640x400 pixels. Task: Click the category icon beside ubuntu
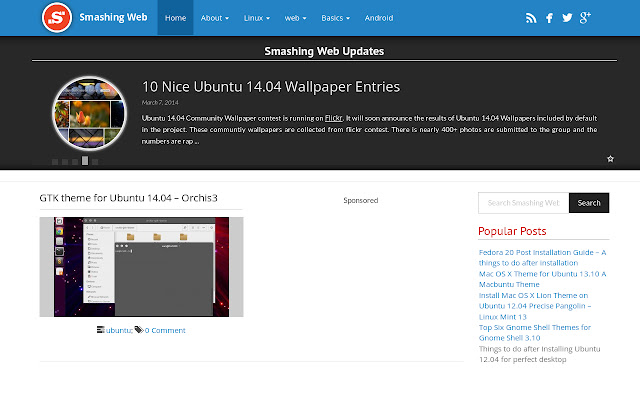tap(100, 329)
